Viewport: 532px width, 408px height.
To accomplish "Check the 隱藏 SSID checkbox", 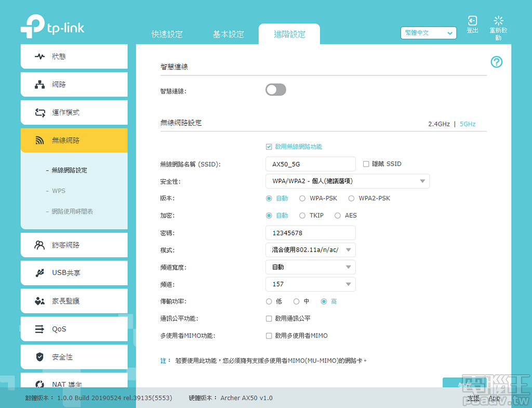I will pos(367,164).
